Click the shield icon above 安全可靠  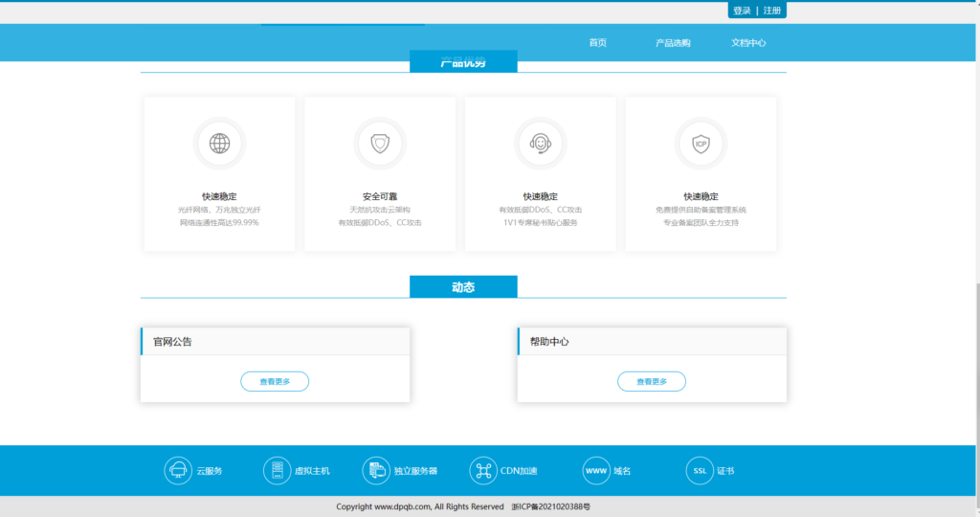pos(380,144)
